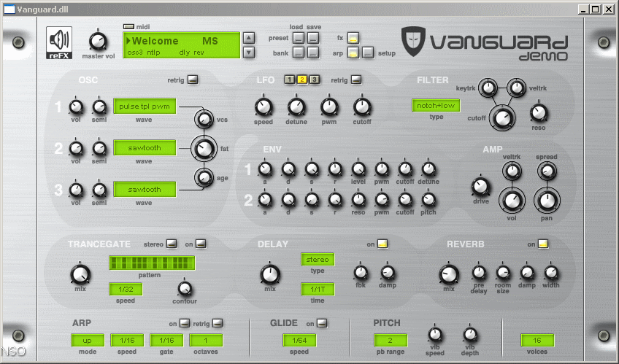Click the AMP drive knob

[480, 187]
